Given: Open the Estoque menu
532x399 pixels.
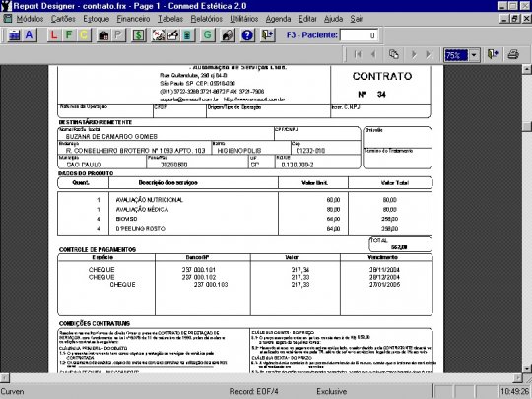Looking at the screenshot, I should (97, 19).
